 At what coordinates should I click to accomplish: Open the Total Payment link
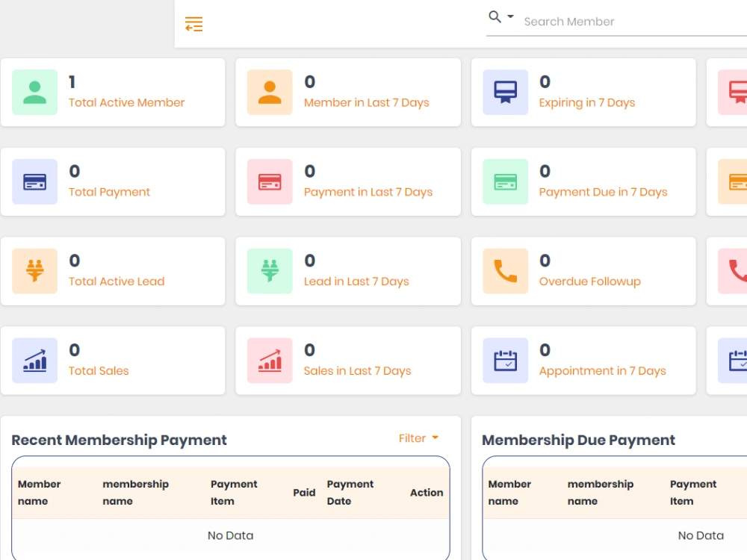pyautogui.click(x=109, y=192)
